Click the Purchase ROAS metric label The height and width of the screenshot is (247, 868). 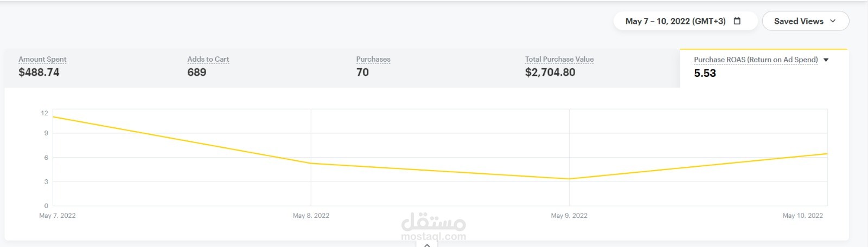click(x=755, y=60)
